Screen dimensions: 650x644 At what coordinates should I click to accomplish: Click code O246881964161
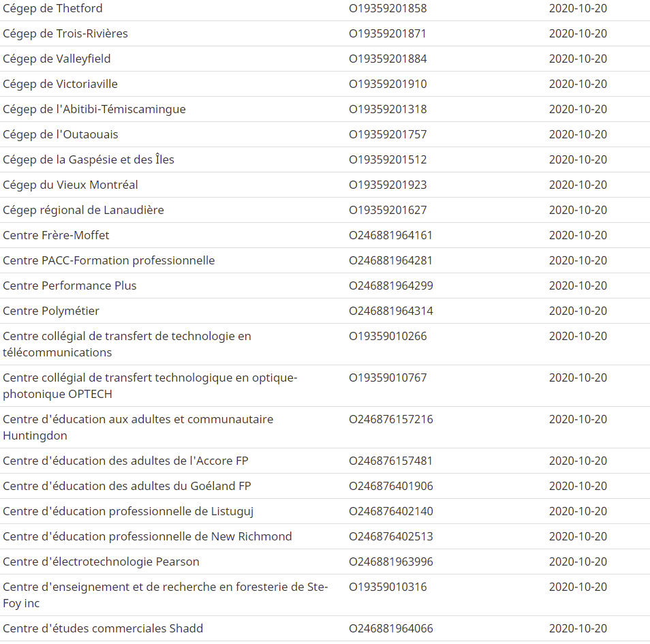tap(390, 236)
